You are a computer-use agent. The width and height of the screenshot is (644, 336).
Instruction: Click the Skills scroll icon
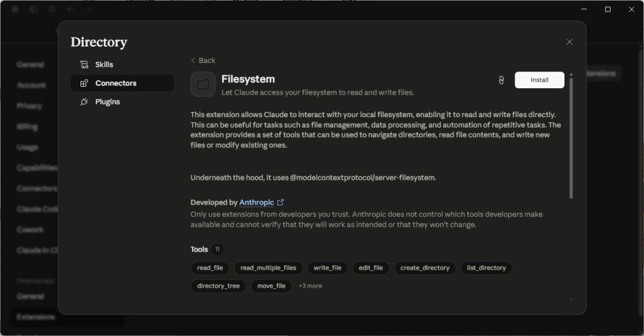pyautogui.click(x=84, y=64)
